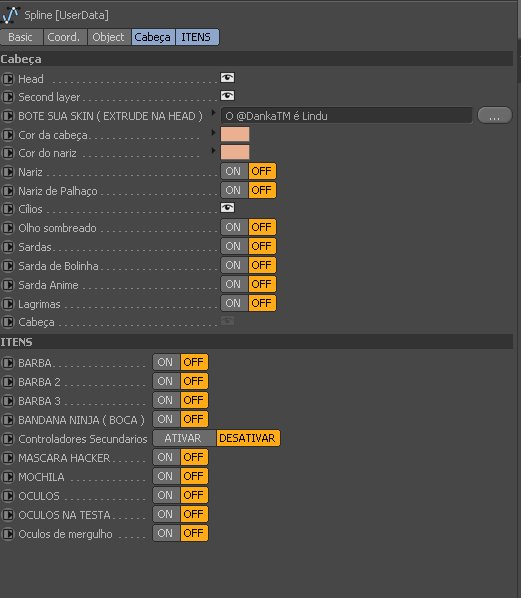Open the Basic tab
The width and height of the screenshot is (521, 598).
[21, 37]
